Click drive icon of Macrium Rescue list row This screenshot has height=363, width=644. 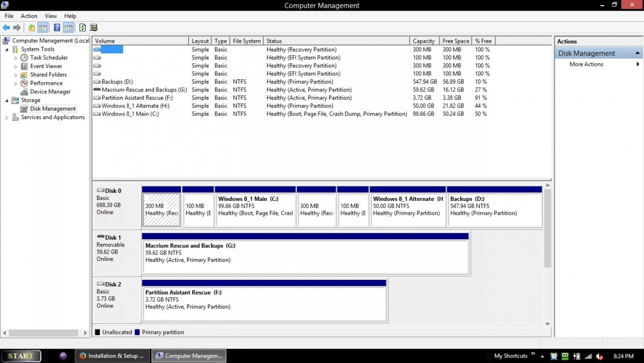[x=97, y=90]
